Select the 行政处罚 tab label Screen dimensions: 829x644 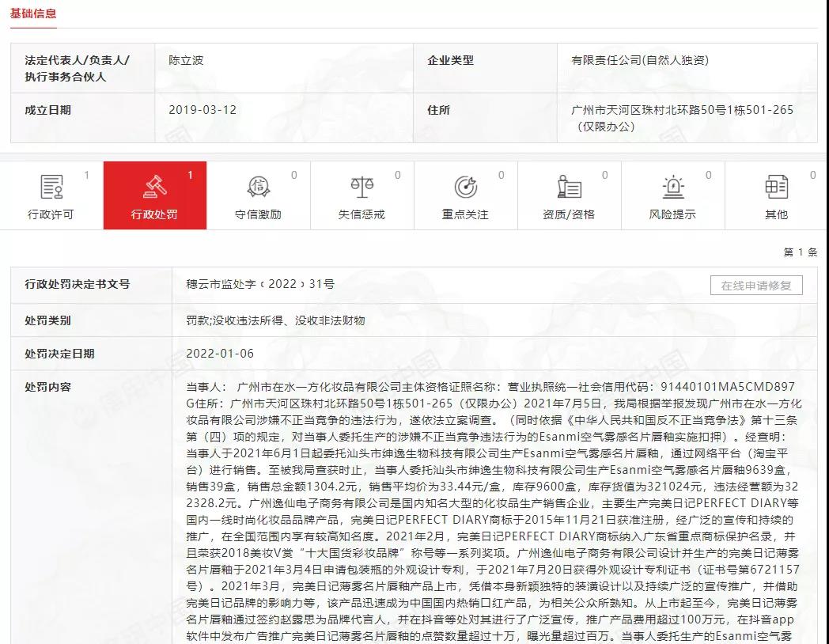(154, 214)
